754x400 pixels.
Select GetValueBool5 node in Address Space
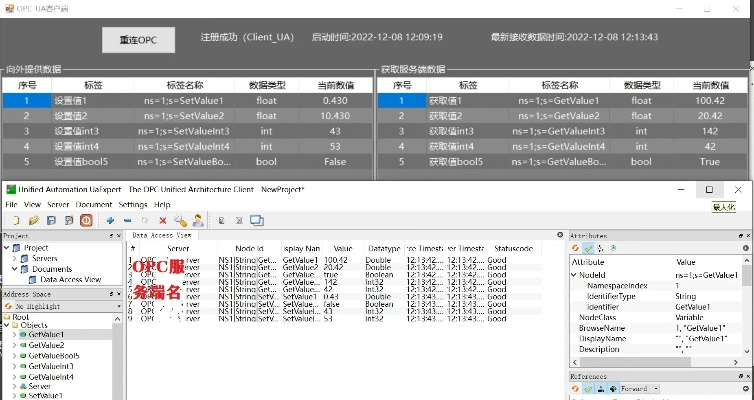(x=53, y=355)
